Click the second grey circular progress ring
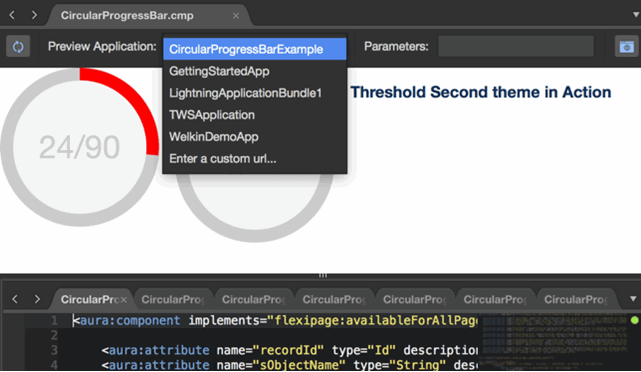The width and height of the screenshot is (641, 372). [x=255, y=208]
